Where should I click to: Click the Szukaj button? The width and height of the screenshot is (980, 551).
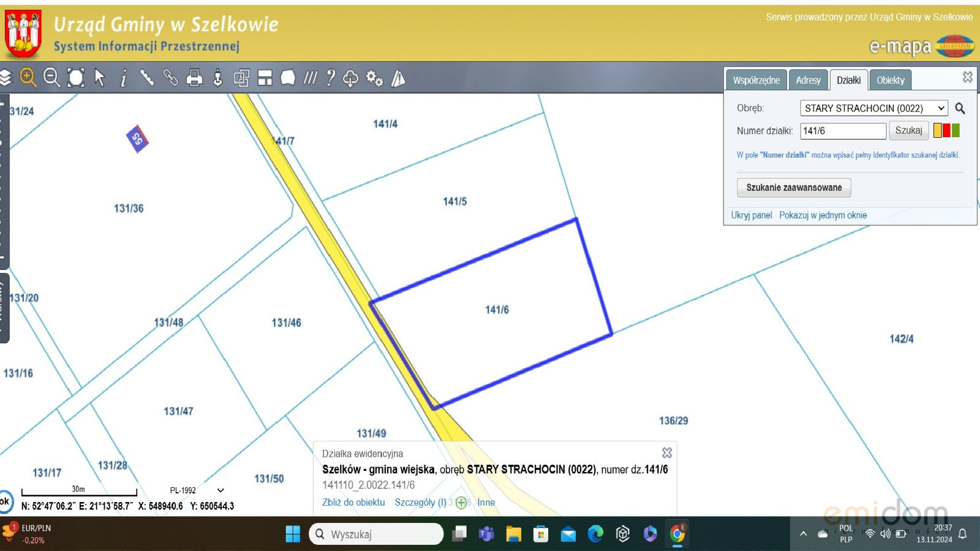pyautogui.click(x=908, y=130)
